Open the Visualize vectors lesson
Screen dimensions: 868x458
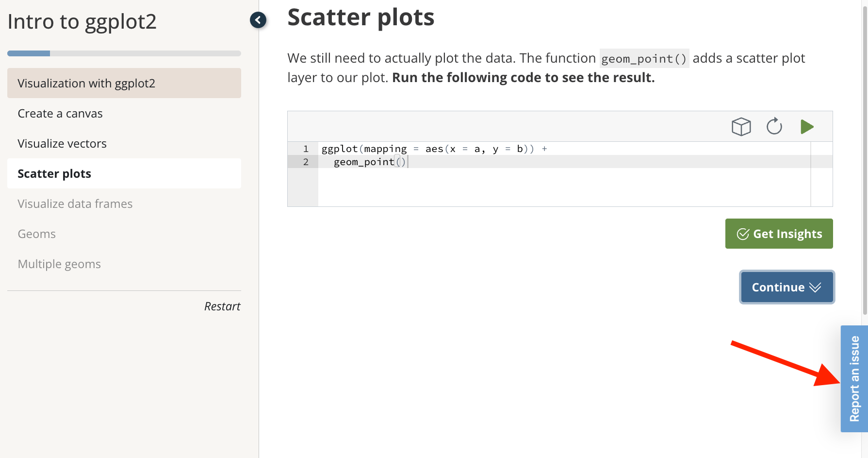[62, 144]
